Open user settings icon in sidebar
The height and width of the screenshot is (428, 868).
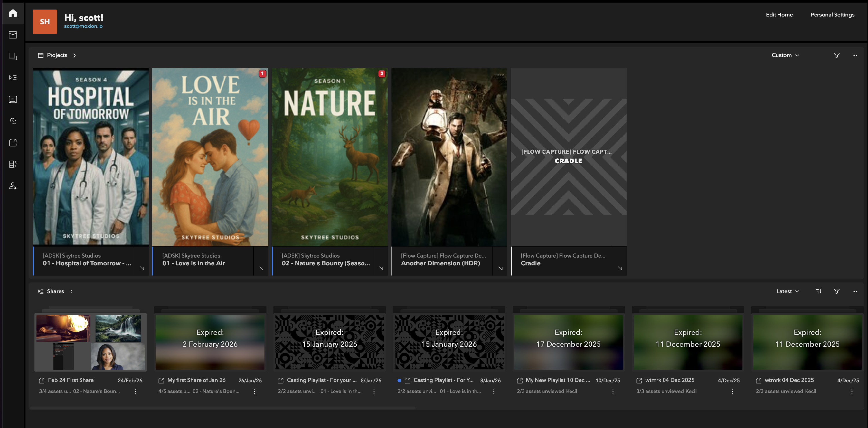(13, 186)
